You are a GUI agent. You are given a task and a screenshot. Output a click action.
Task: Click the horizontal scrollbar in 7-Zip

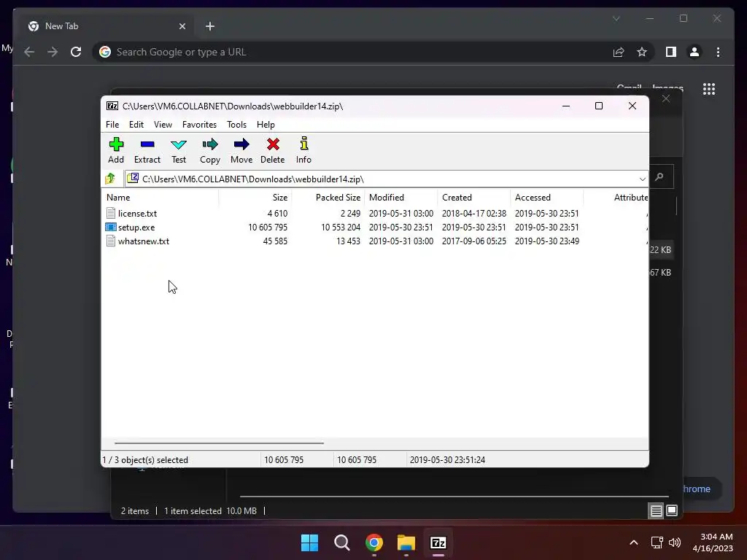[x=219, y=443]
